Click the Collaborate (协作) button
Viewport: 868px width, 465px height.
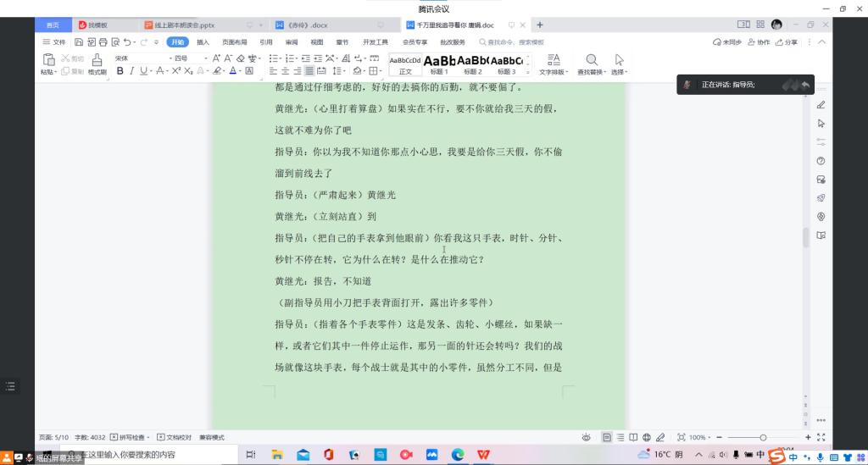pos(759,42)
